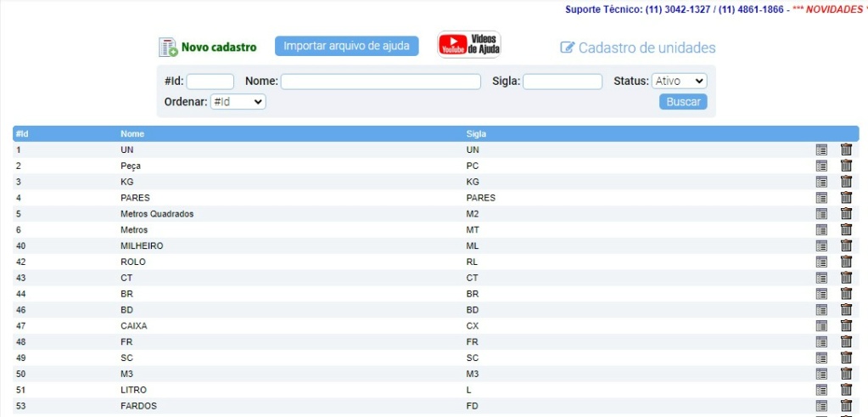Viewport: 868px width, 417px height.
Task: Open edit details icon for LITRO row
Action: pyautogui.click(x=821, y=390)
